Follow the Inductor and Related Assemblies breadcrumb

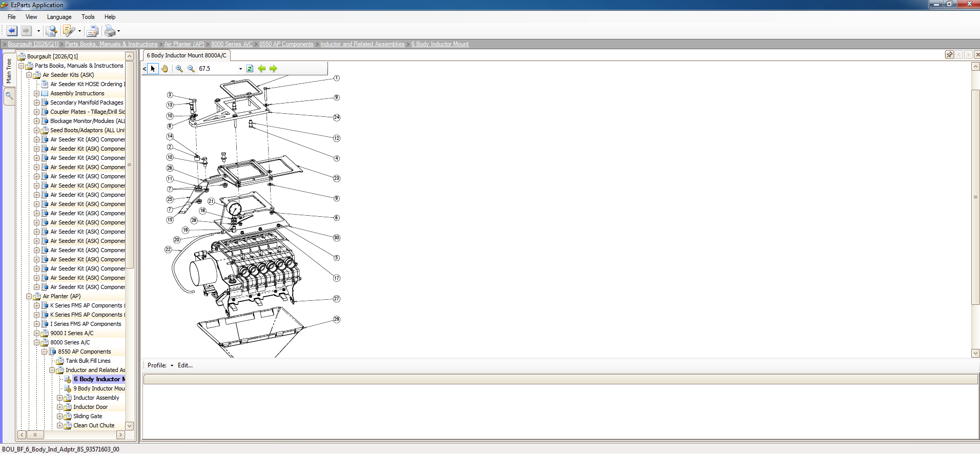pyautogui.click(x=362, y=44)
